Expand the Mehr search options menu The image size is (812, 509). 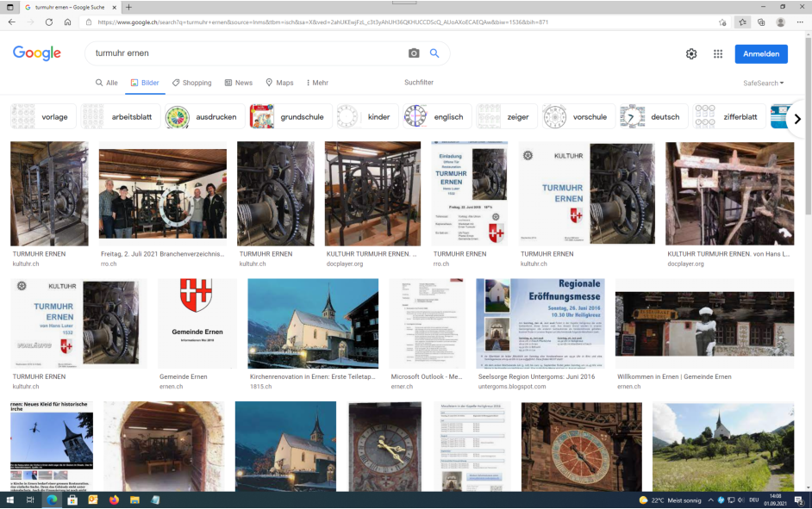tap(315, 83)
